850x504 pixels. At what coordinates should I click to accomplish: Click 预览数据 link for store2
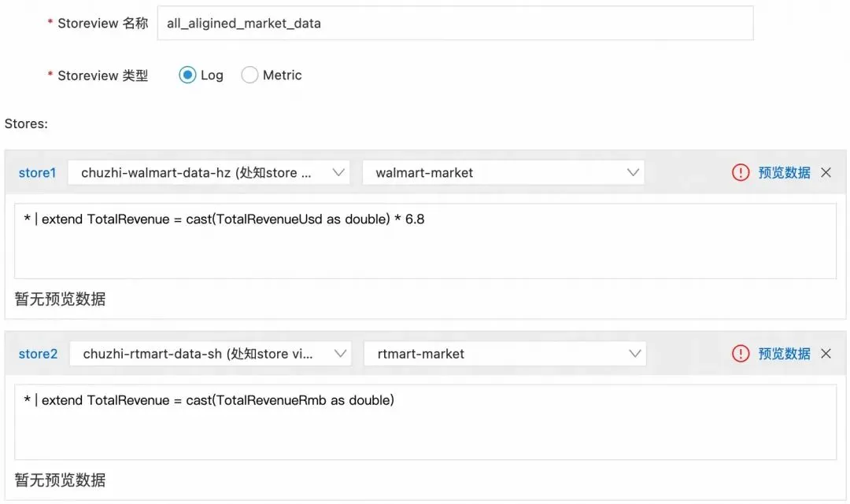pos(784,354)
